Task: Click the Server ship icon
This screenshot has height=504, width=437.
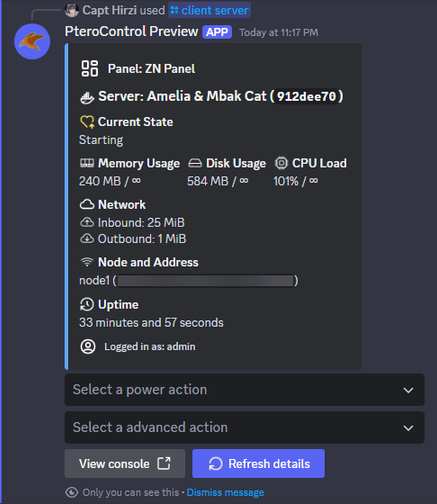Action: [87, 98]
